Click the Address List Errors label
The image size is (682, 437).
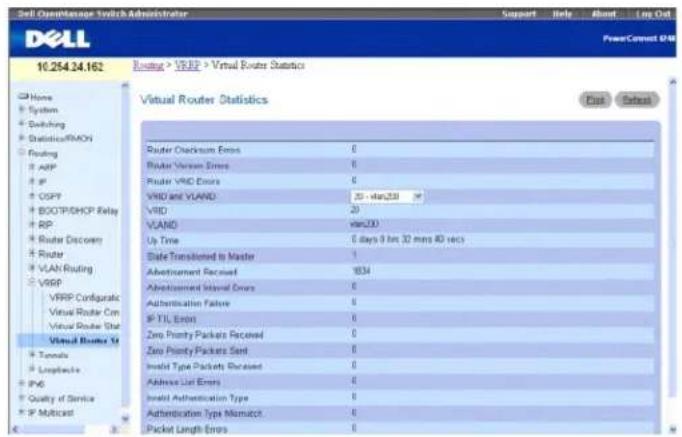[x=184, y=382]
